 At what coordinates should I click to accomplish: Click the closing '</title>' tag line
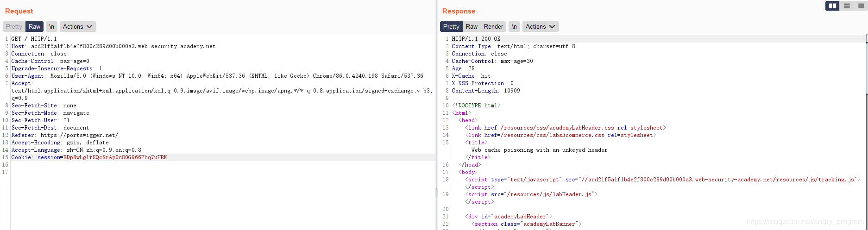(478, 157)
